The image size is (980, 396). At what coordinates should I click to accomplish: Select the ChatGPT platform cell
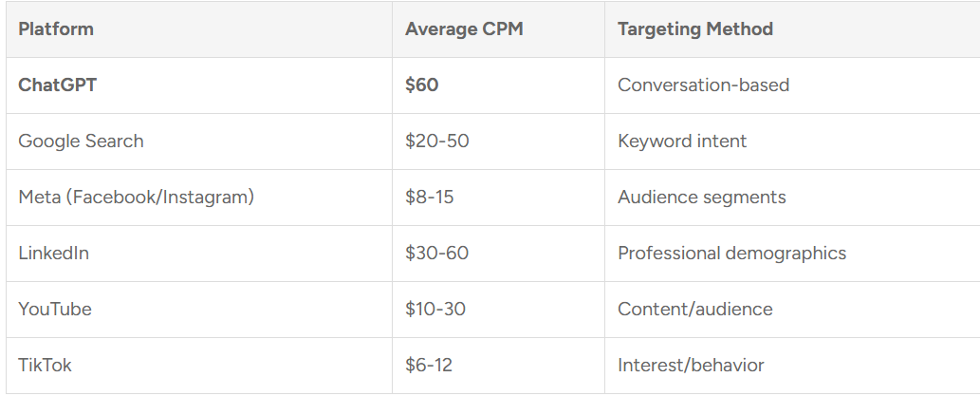click(x=57, y=85)
